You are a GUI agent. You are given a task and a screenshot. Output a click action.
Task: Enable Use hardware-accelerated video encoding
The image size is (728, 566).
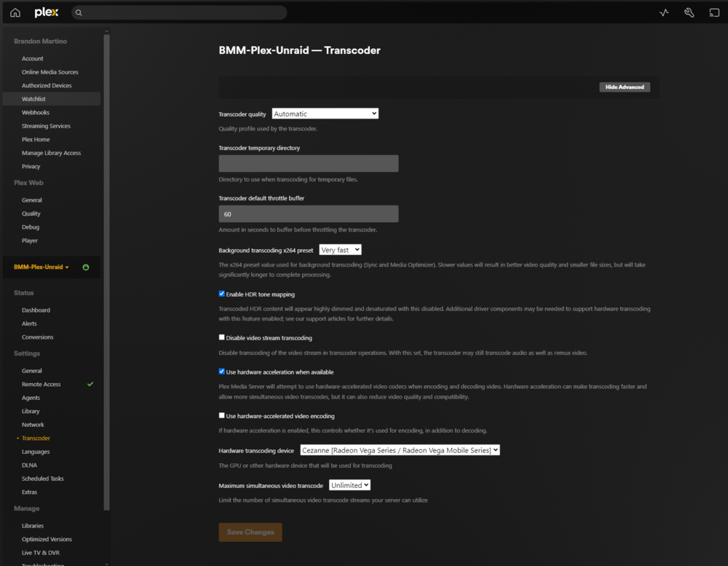[221, 415]
